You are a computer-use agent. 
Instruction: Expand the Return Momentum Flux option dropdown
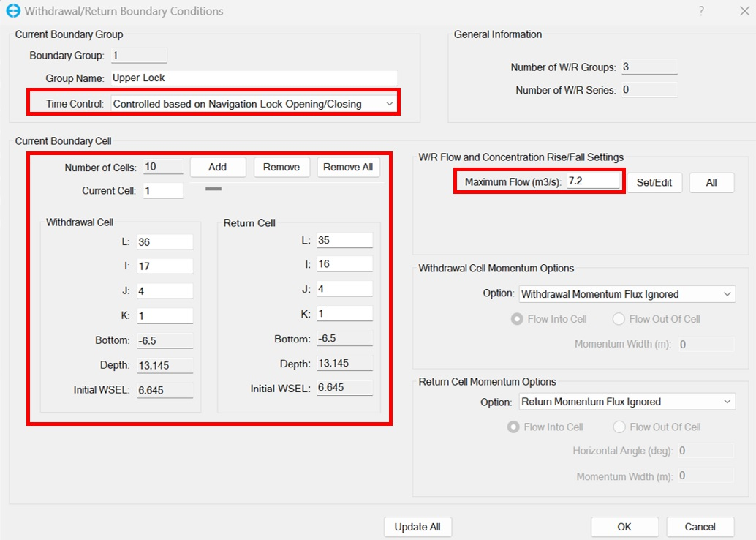click(x=627, y=402)
